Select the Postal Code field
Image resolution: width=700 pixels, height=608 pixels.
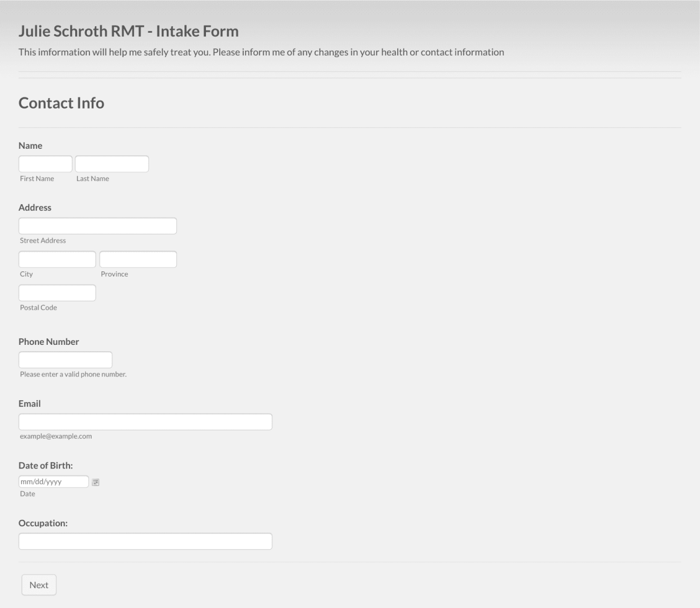tap(57, 292)
